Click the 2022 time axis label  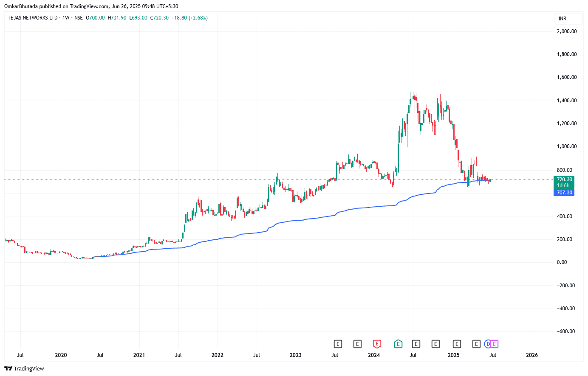tap(218, 355)
